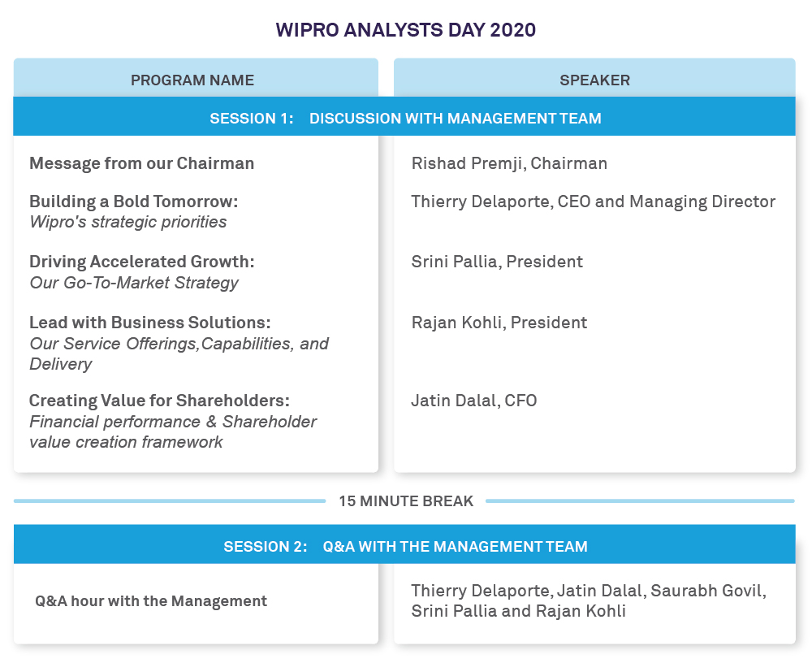Select speaker Rishad Premji, Chairman
Viewport: 812px width, 663px height.
(509, 163)
